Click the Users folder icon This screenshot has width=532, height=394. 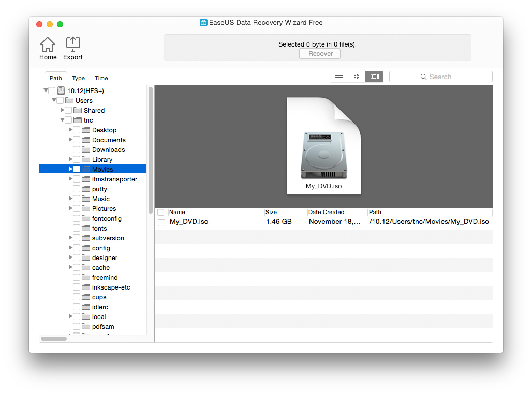tap(69, 100)
